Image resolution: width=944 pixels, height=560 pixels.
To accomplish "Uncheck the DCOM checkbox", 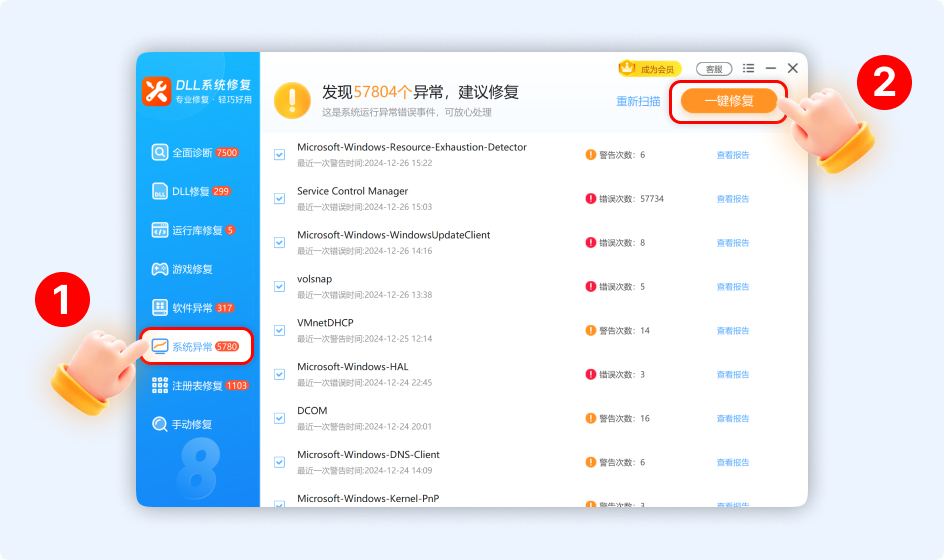I will (279, 418).
